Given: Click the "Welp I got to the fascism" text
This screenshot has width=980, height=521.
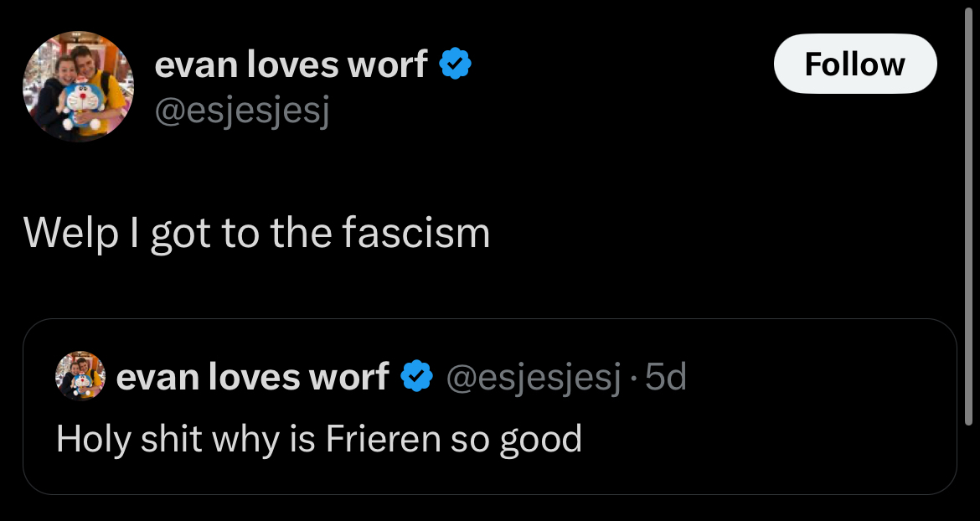Looking at the screenshot, I should pyautogui.click(x=256, y=233).
